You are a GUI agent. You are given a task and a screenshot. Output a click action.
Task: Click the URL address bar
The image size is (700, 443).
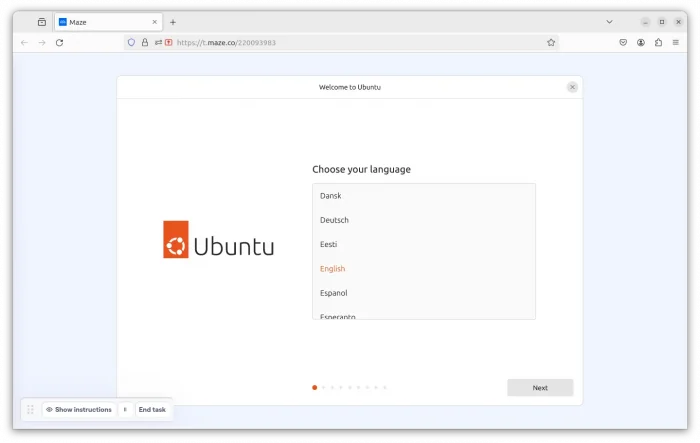[350, 42]
